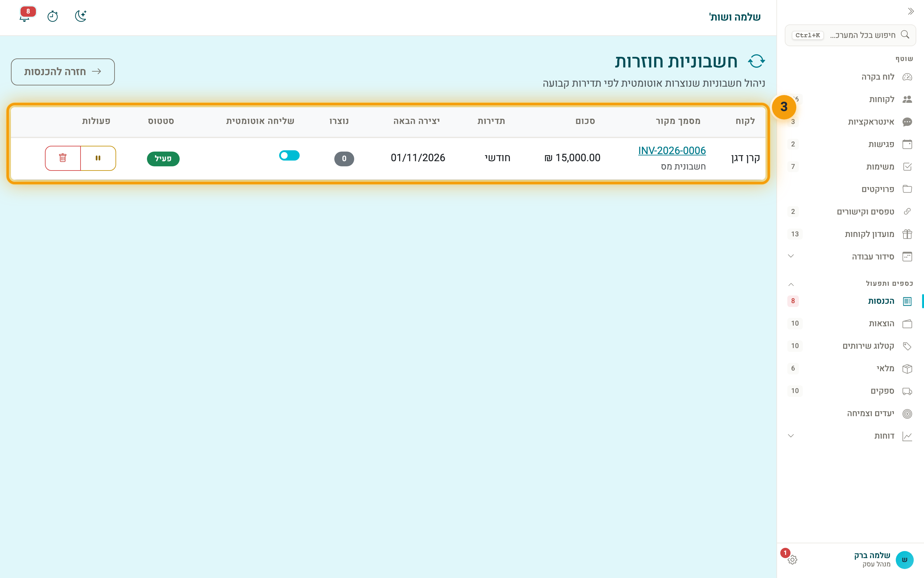
Task: Click the פעולות column header
Action: (96, 121)
